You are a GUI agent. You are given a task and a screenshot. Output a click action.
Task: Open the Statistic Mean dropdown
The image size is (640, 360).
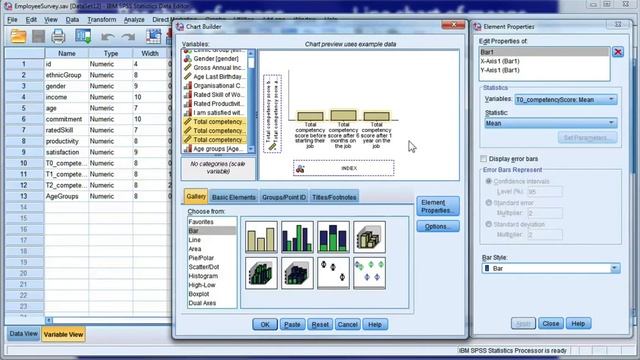(551, 123)
